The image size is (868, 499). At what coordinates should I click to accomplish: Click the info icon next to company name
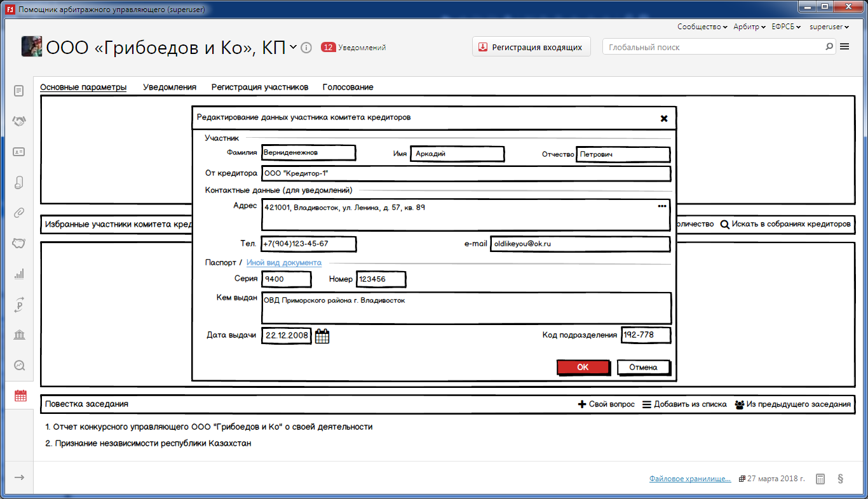click(306, 48)
